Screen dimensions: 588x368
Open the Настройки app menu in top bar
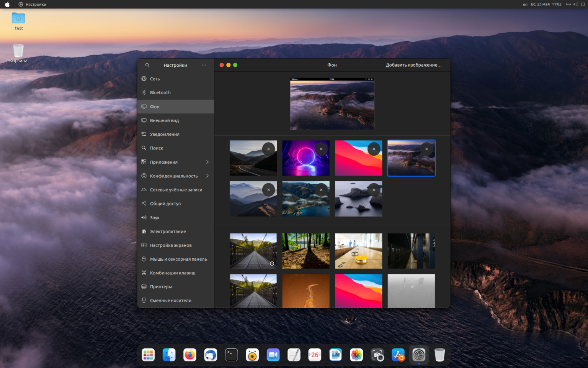click(32, 4)
